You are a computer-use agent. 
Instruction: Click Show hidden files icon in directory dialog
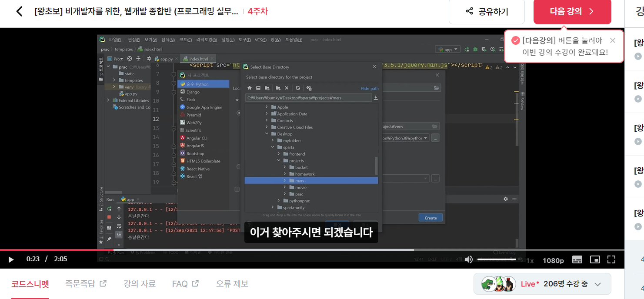pyautogui.click(x=309, y=88)
